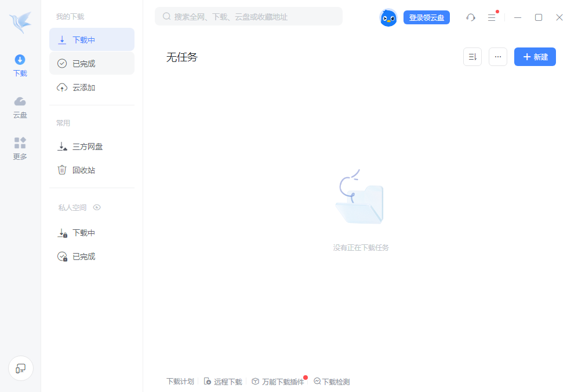Click the device screen icon at bottom left

tap(21, 368)
